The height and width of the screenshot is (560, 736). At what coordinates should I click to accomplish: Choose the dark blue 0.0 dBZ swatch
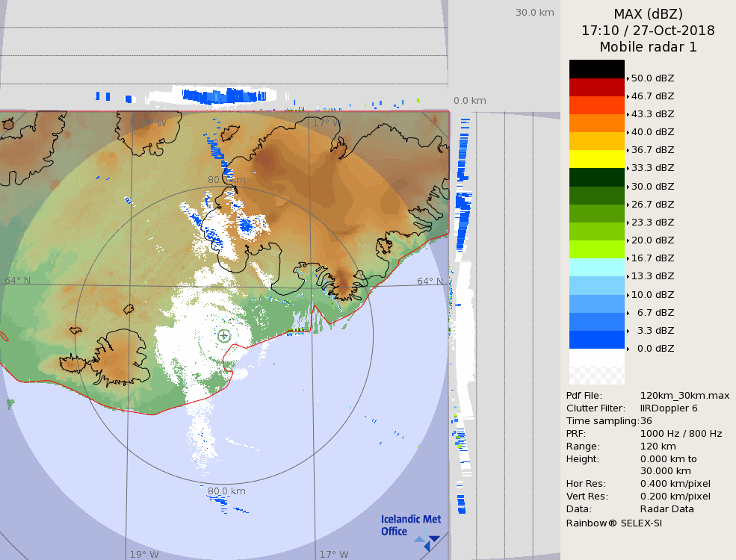596,340
